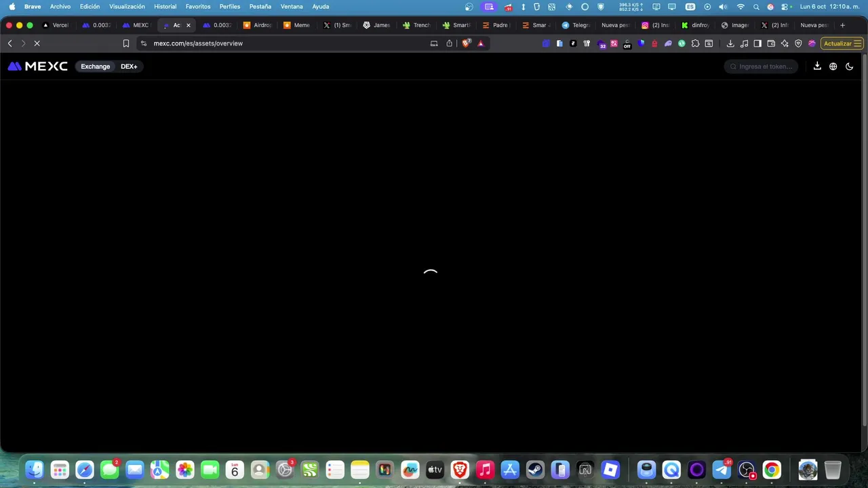Image resolution: width=868 pixels, height=488 pixels.
Task: Close the active MEXC assets tab
Action: 189,25
